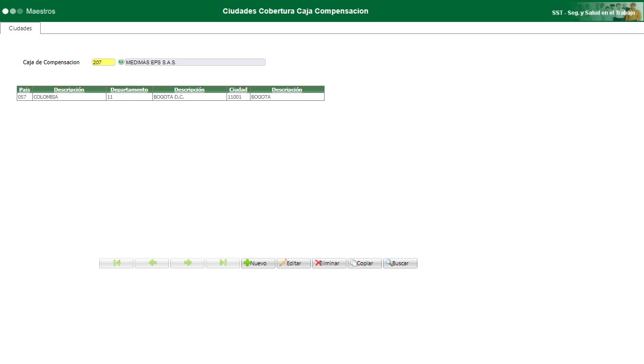Click the Caja de Compensacion label
The height and width of the screenshot is (364, 644).
coord(51,62)
